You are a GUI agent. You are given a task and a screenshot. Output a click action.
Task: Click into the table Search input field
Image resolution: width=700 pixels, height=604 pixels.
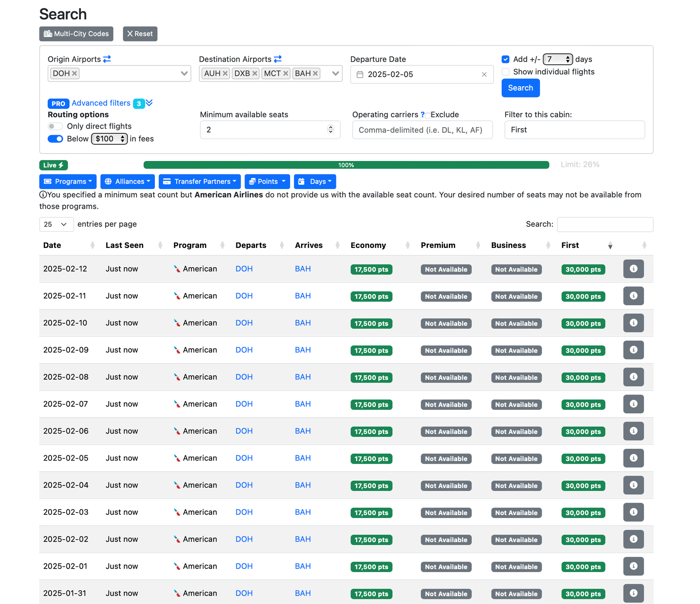coord(605,224)
